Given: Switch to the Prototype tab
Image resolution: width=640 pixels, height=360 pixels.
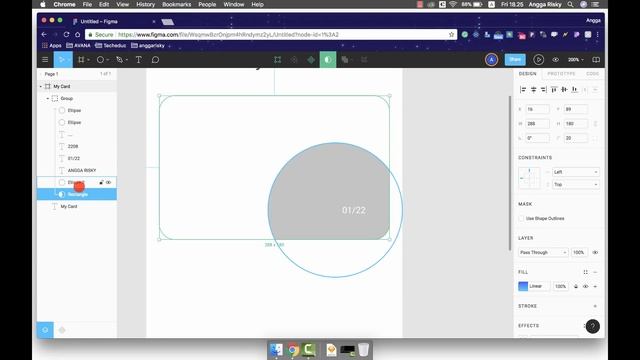Looking at the screenshot, I should [x=561, y=74].
